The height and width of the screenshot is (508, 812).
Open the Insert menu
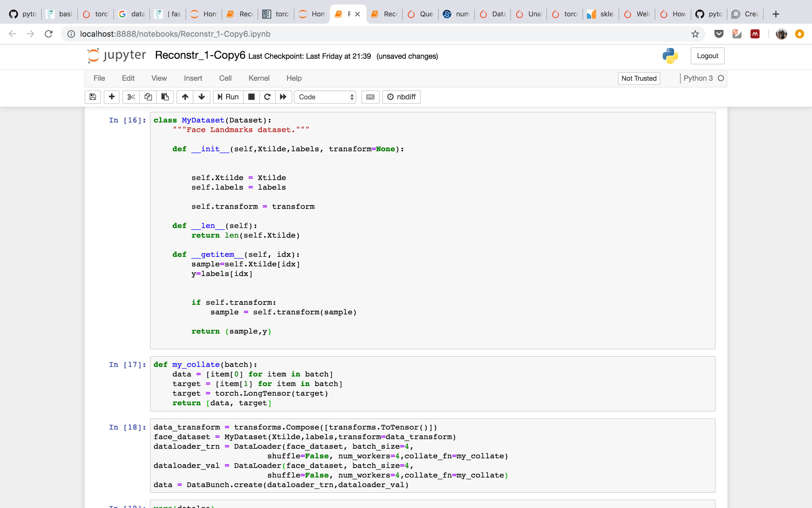(x=193, y=78)
